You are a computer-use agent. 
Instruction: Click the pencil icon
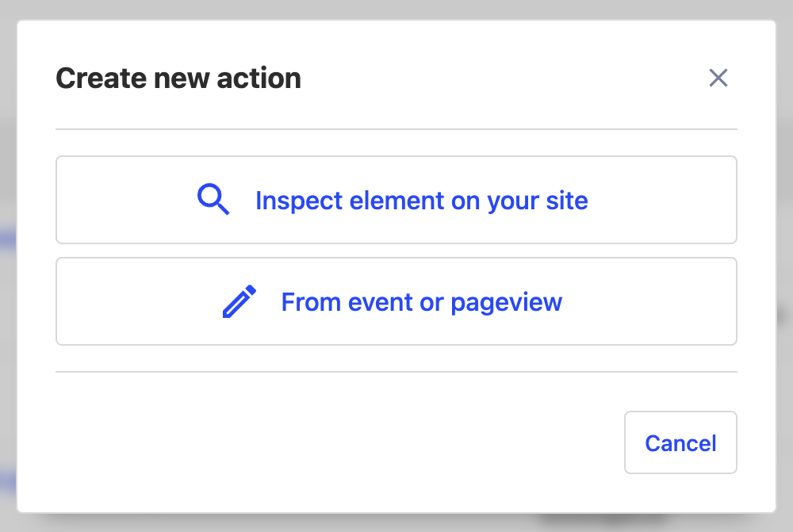[x=239, y=302]
